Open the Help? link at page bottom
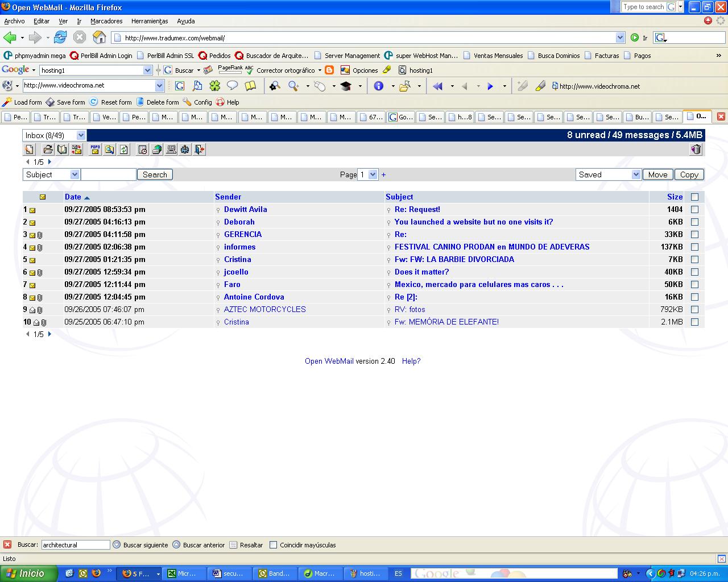The height and width of the screenshot is (582, 728). coord(411,361)
